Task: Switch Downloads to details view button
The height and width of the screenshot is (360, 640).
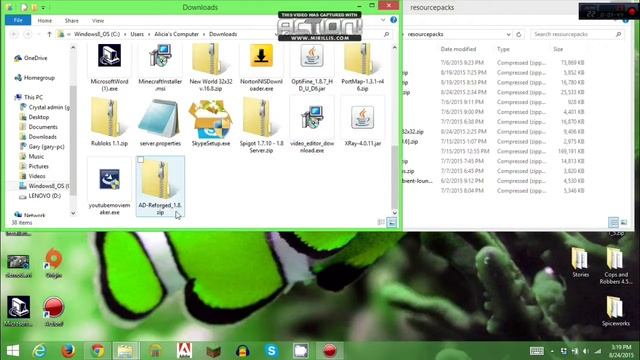Action: tap(381, 222)
